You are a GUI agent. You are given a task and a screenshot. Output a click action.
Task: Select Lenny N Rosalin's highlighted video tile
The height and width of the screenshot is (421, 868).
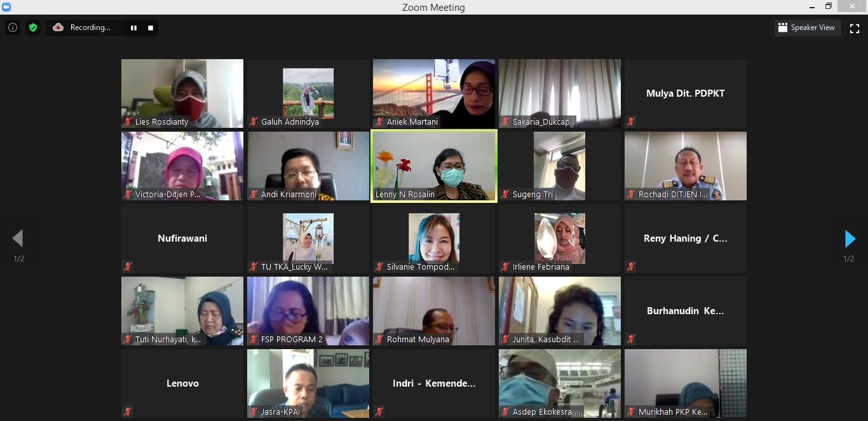pos(434,165)
